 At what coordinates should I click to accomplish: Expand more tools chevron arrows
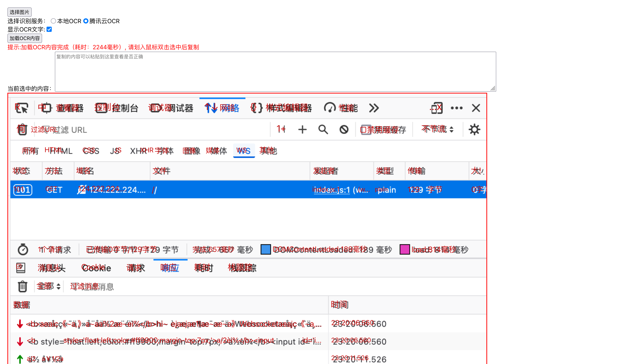point(374,108)
